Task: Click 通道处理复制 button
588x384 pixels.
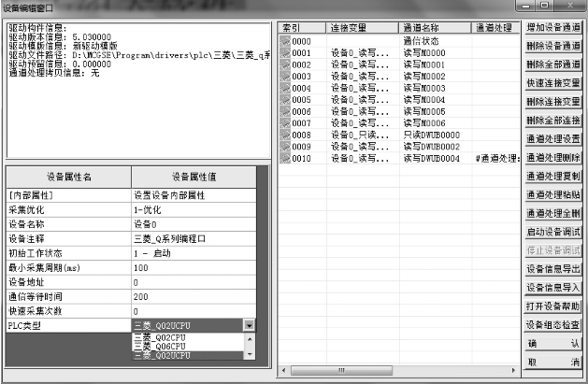Action: coord(553,176)
